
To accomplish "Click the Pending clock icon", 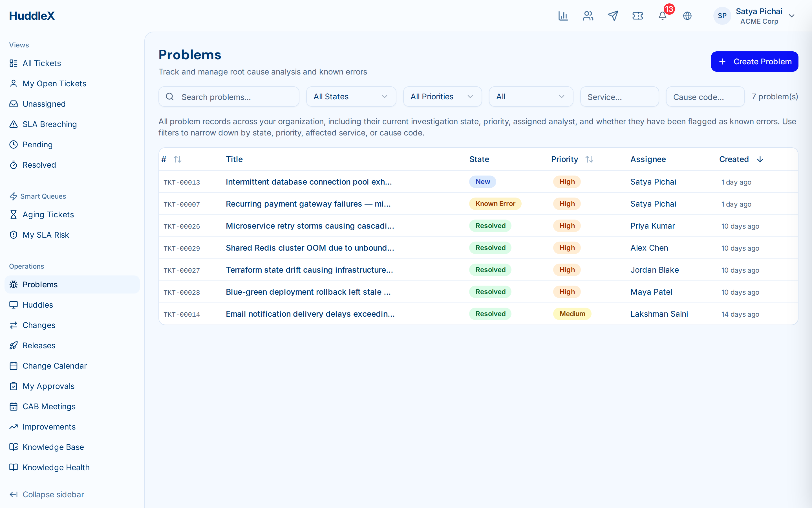I will (14, 144).
